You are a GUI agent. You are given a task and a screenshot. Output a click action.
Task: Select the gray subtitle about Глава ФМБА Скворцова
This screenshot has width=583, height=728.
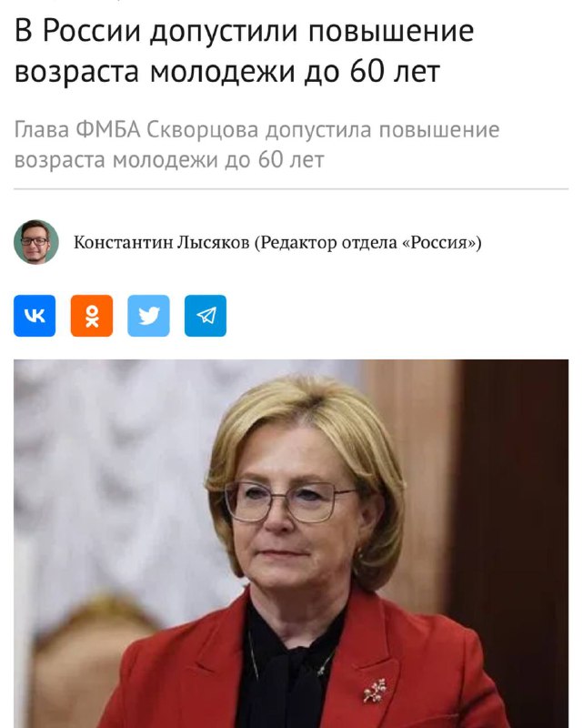(256, 145)
